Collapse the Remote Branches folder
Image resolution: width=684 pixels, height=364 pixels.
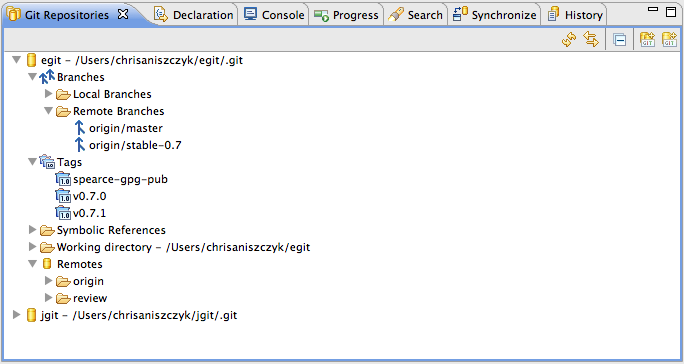pyautogui.click(x=49, y=111)
